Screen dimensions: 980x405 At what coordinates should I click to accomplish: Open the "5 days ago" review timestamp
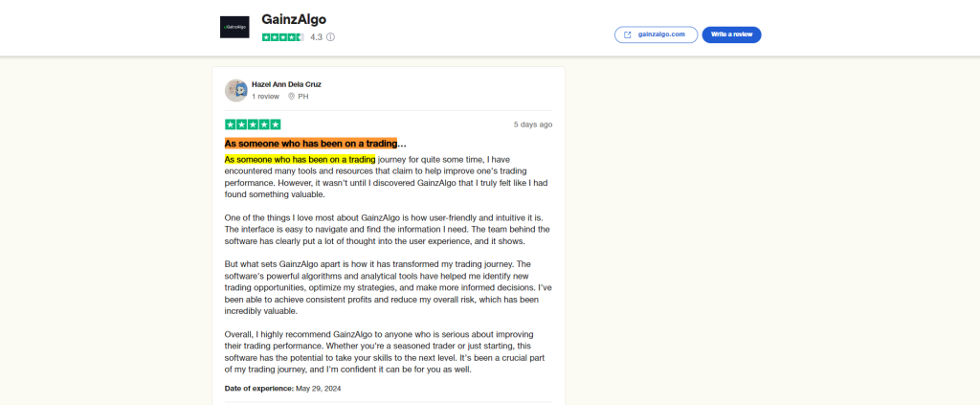click(x=532, y=124)
